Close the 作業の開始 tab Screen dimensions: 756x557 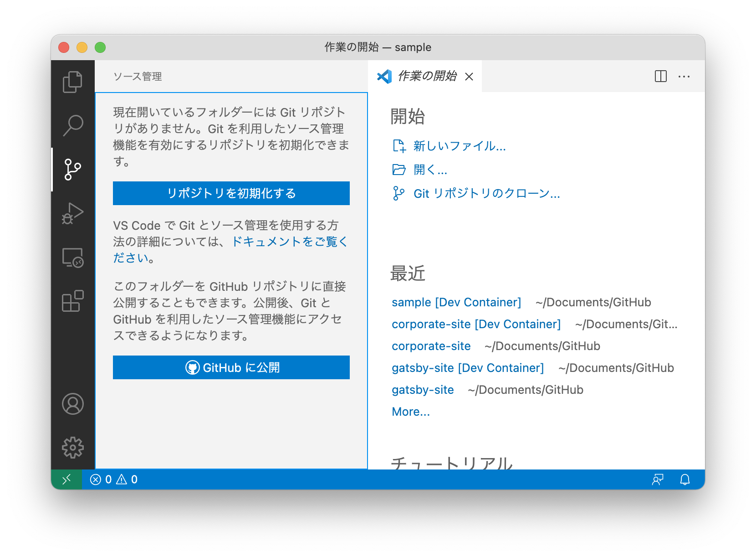tap(470, 77)
